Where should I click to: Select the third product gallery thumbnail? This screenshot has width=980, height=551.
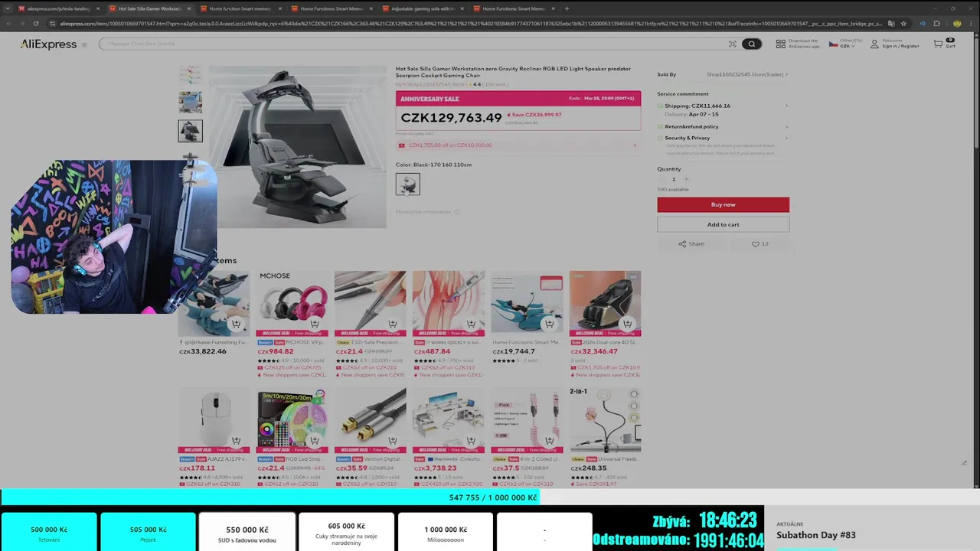coord(191,131)
